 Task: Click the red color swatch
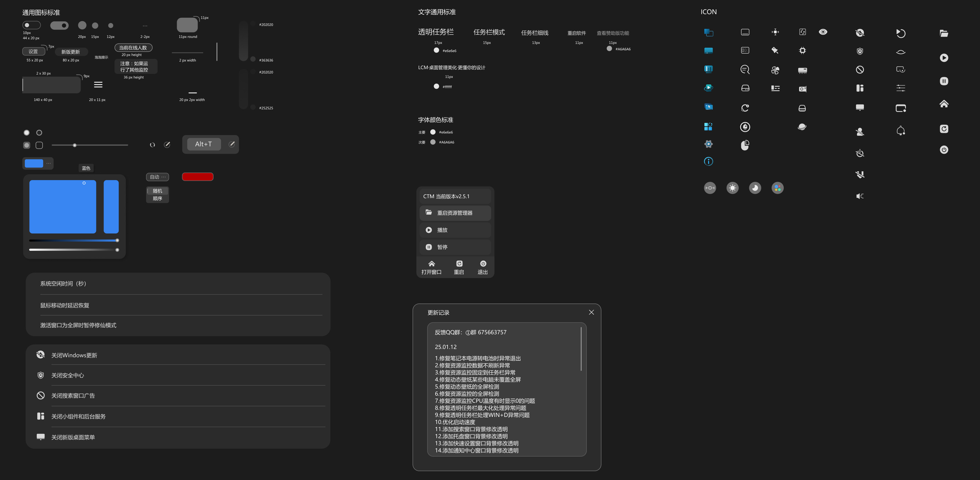[x=197, y=177]
